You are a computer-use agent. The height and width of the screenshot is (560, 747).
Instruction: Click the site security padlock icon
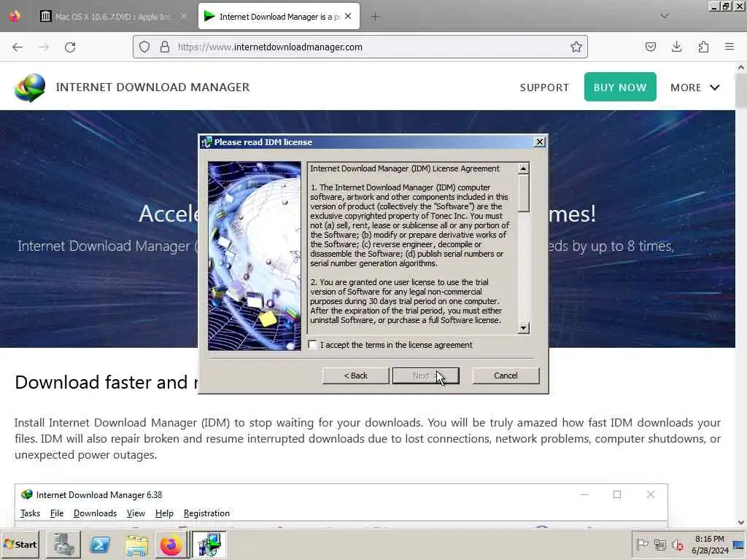[165, 47]
